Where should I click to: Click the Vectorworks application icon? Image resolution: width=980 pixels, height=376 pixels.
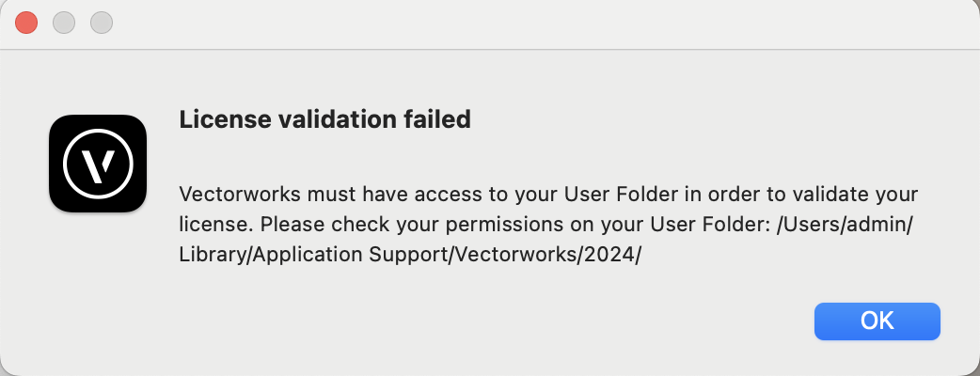[98, 164]
